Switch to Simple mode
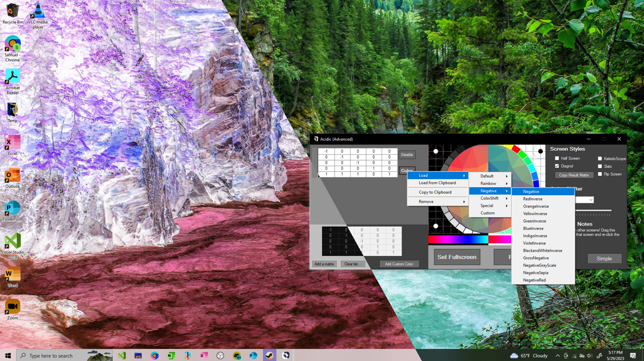 coord(604,258)
